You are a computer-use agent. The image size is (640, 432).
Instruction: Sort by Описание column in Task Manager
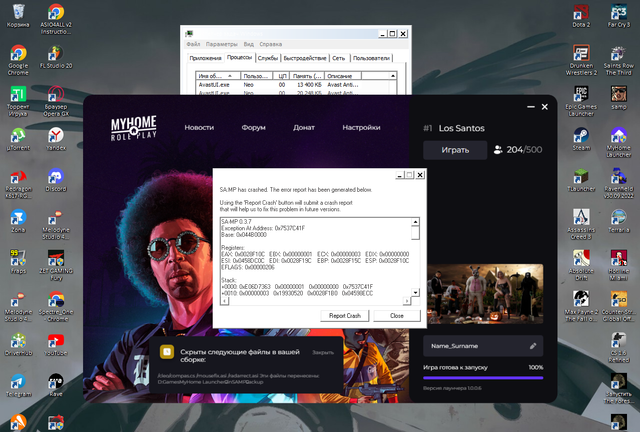tap(343, 76)
